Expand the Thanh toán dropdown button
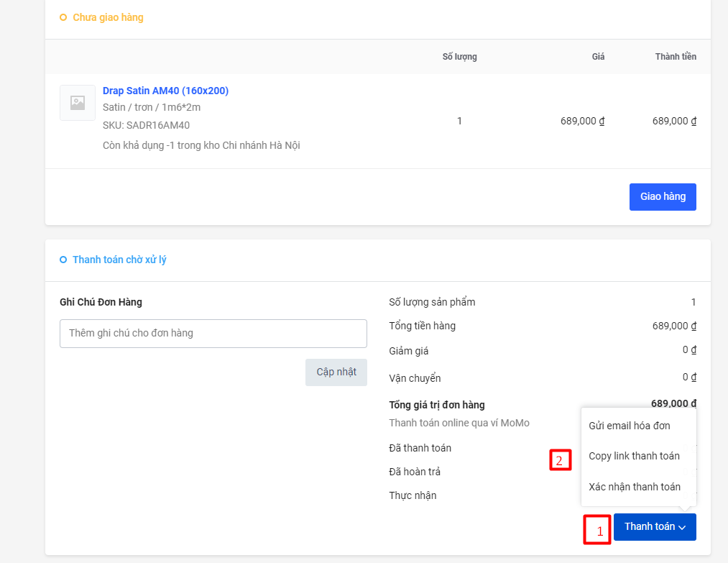The image size is (728, 563). [654, 527]
